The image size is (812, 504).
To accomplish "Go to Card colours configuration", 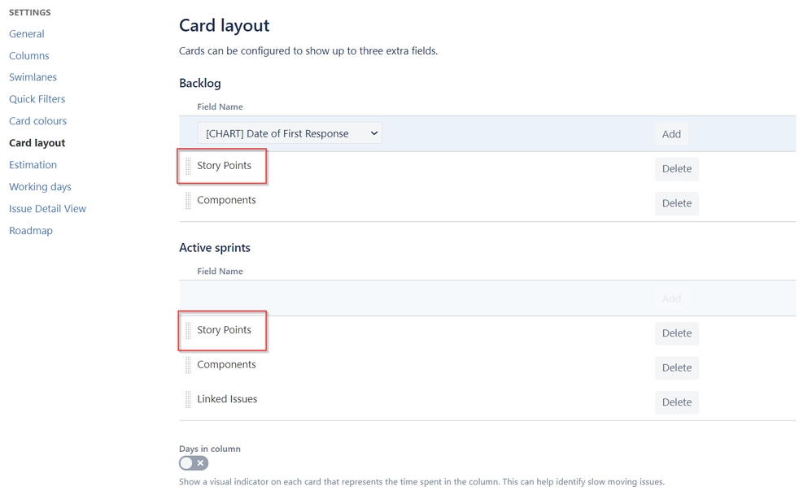I will click(37, 120).
